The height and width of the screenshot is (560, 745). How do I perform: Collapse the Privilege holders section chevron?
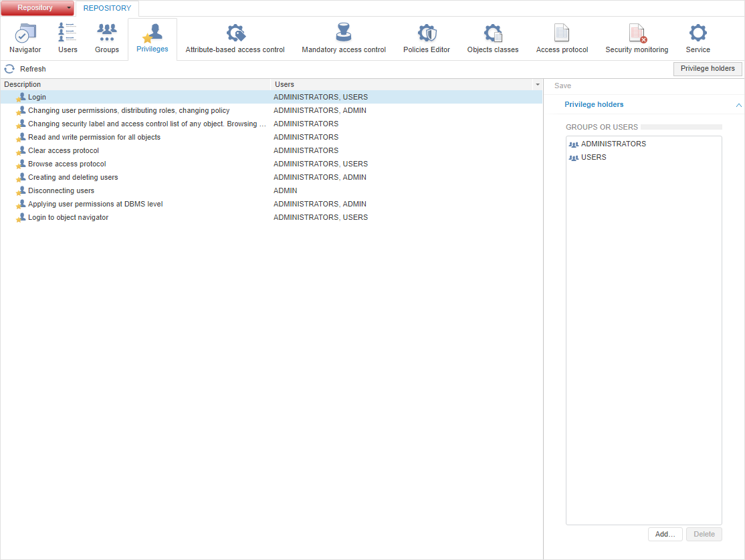pos(738,105)
